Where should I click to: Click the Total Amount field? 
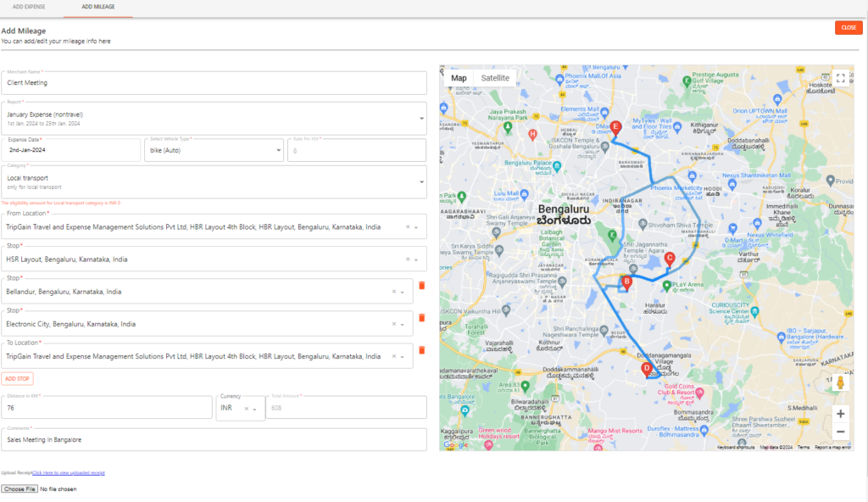(x=346, y=407)
